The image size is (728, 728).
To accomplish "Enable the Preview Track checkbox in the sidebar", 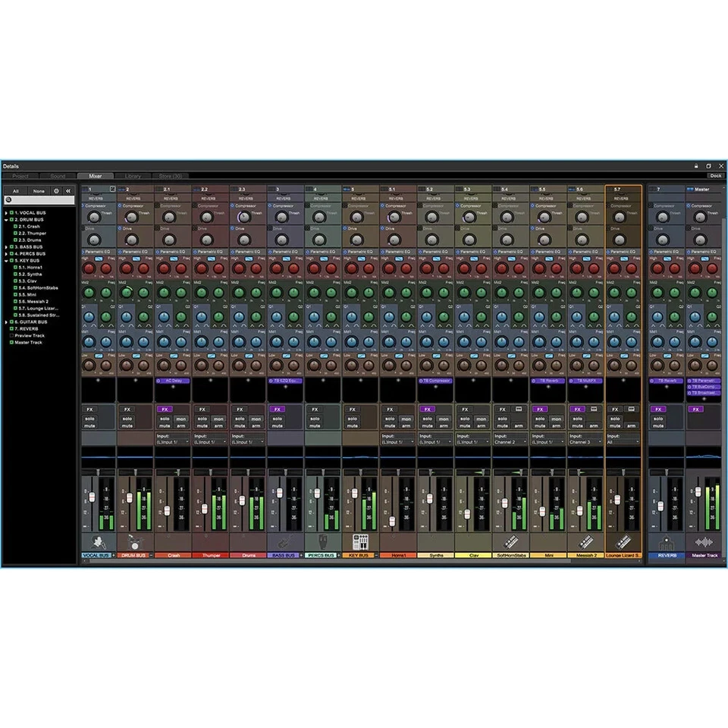I will 13,334.
